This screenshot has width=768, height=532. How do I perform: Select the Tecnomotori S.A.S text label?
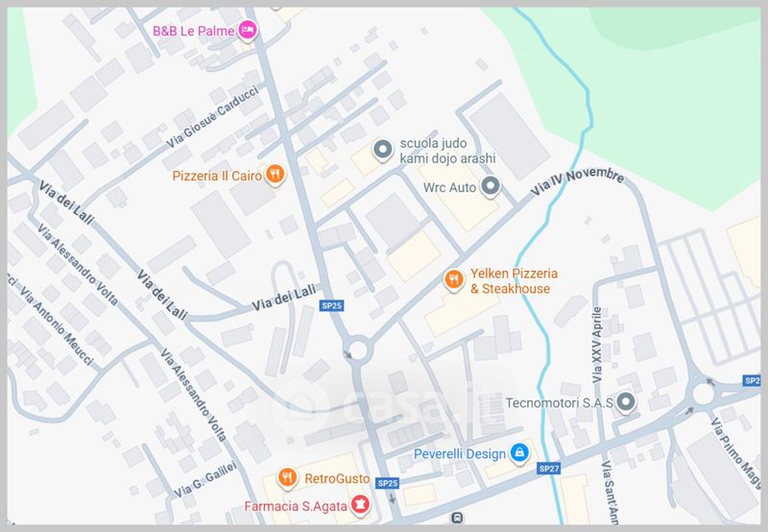coord(559,403)
